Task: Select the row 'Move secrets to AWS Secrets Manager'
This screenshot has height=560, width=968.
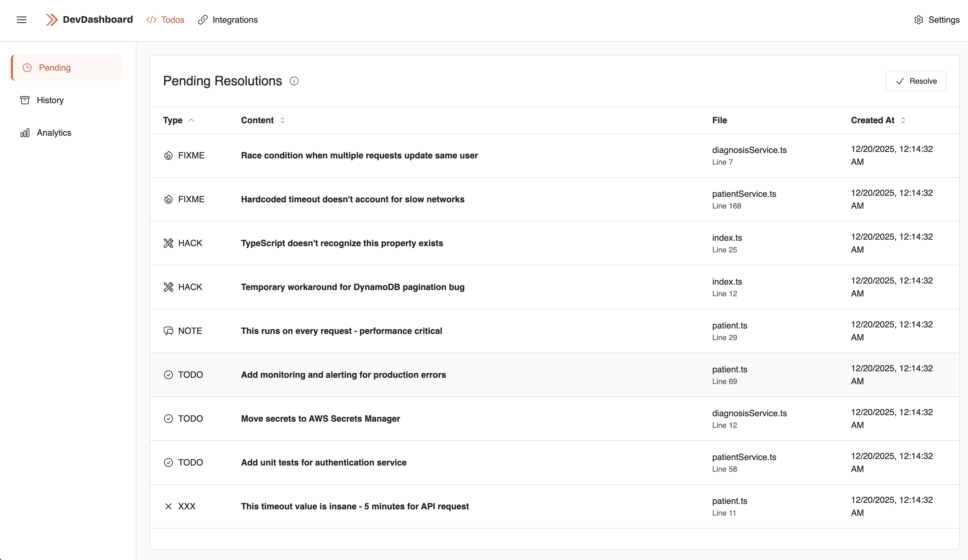Action: (461, 419)
